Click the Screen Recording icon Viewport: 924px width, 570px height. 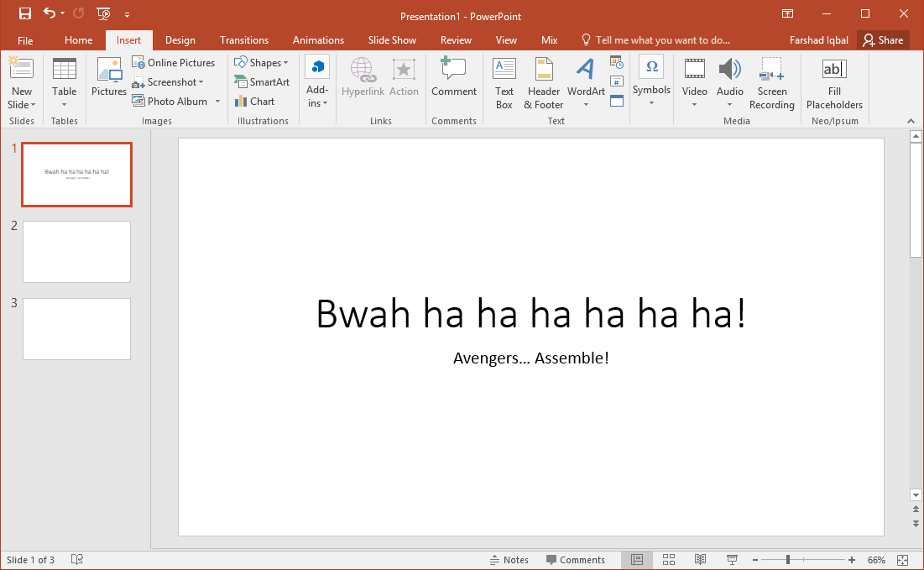(771, 83)
